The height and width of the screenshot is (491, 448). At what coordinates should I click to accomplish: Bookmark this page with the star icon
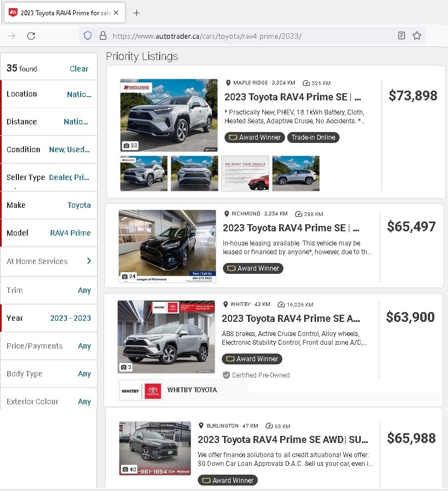(417, 35)
